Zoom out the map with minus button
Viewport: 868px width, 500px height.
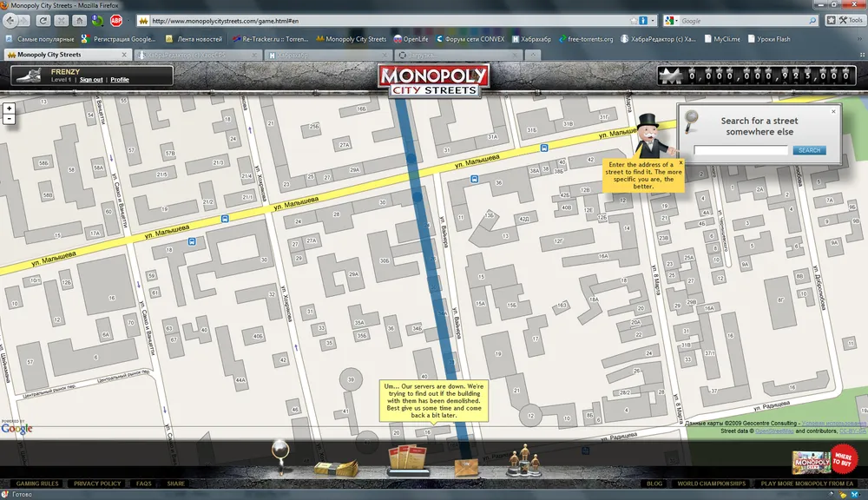(x=9, y=119)
